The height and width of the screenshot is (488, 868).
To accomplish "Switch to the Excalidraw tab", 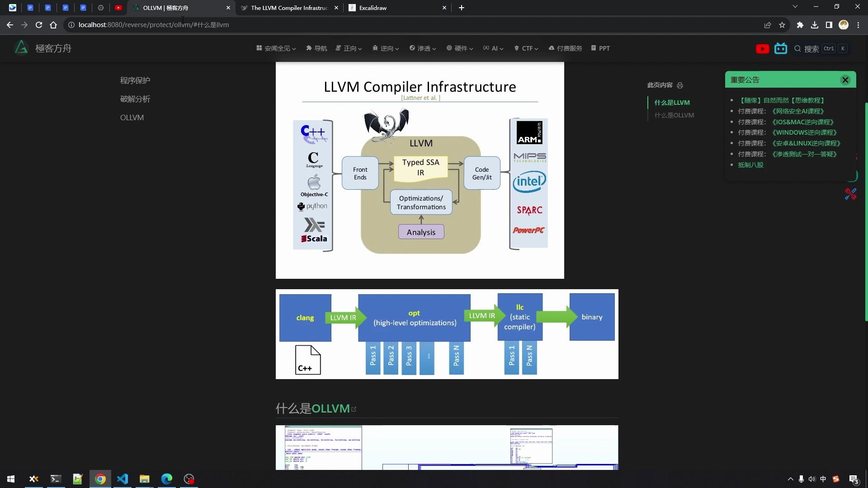I will click(398, 8).
